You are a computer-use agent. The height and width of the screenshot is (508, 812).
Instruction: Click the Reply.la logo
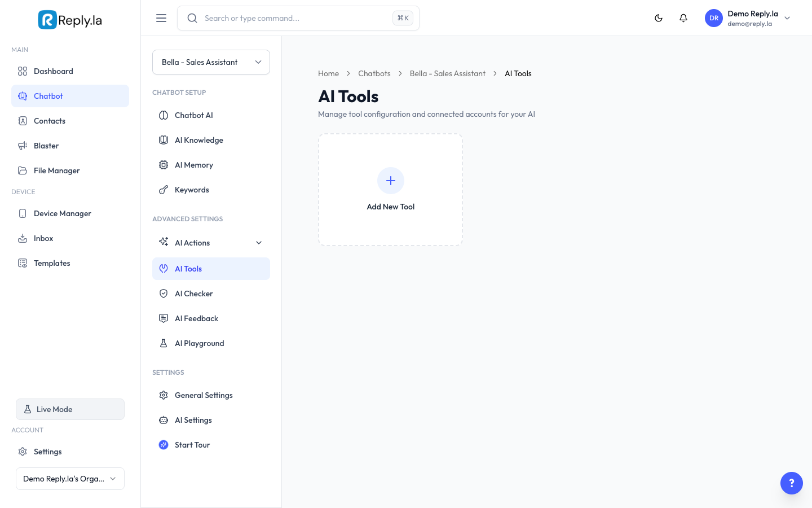tap(70, 20)
